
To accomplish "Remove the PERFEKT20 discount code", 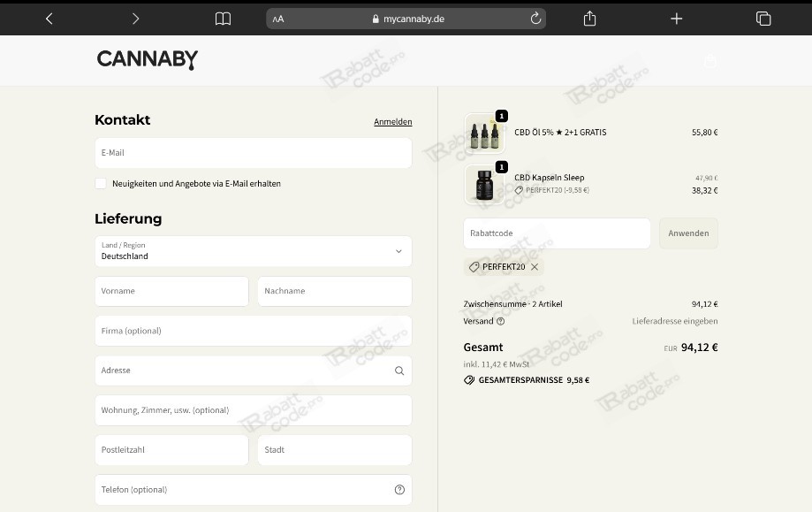I will pyautogui.click(x=535, y=267).
